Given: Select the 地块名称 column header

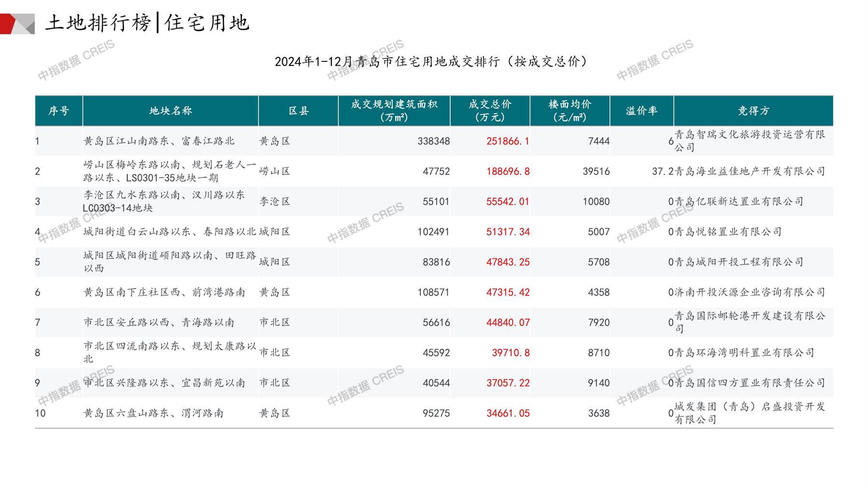Looking at the screenshot, I should coord(171,111).
